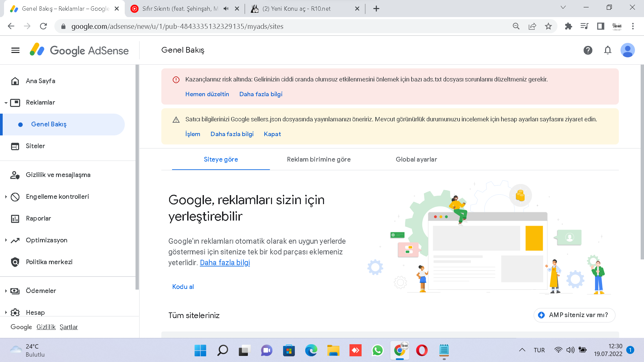Click the sidebar vertical scrollbar

point(137,177)
